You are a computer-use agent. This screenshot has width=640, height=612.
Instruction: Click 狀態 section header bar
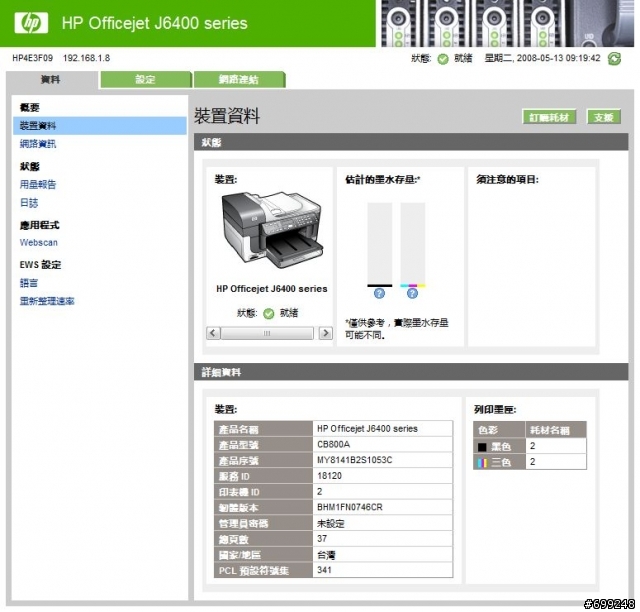pyautogui.click(x=411, y=142)
